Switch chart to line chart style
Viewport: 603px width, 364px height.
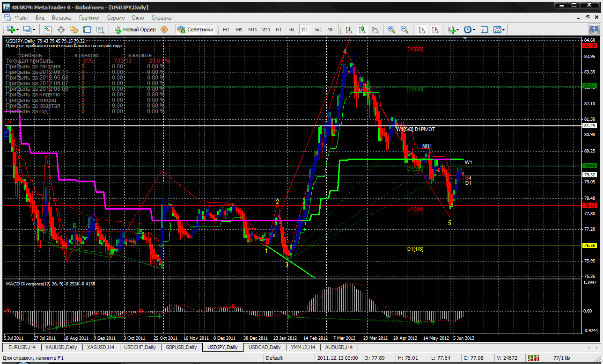375,29
